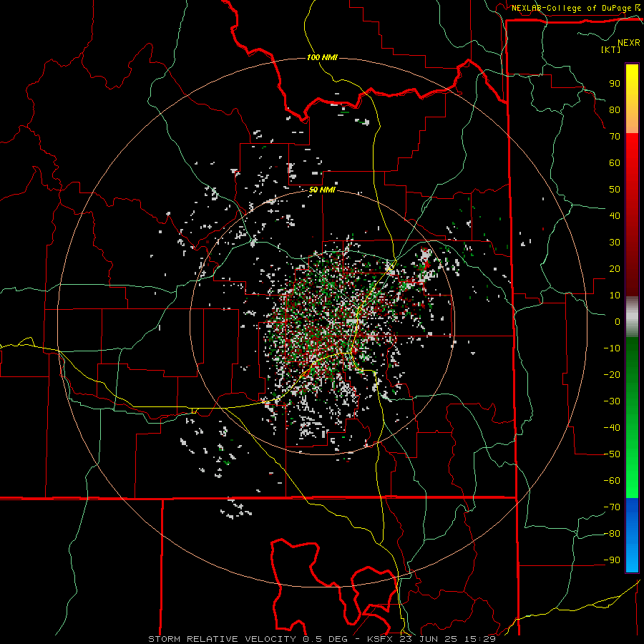Click the 23 JUN 25 date text
The image size is (644, 644).
tap(429, 639)
